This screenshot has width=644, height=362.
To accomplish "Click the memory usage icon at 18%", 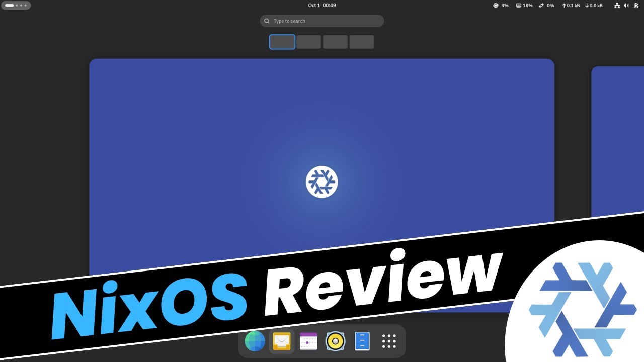I will (519, 6).
